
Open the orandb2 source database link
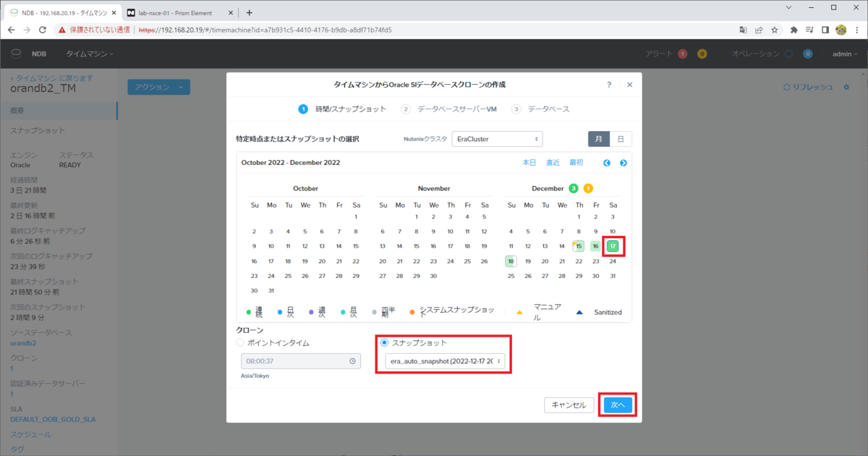24,342
